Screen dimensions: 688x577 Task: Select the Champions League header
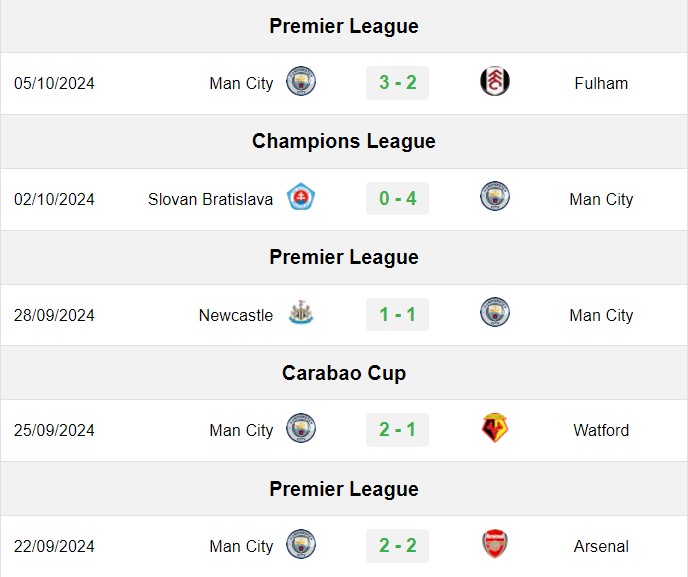344,142
